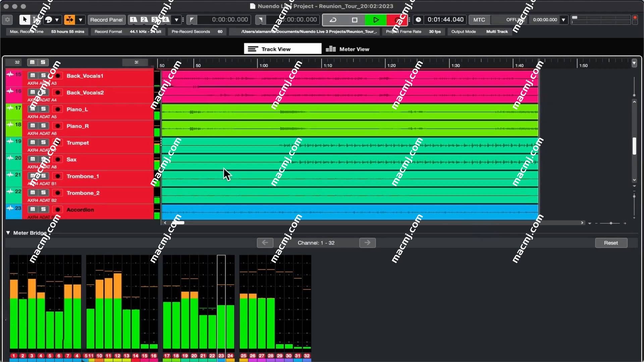Open the color palette tool dropdown
The width and height of the screenshot is (644, 362).
coord(57,20)
